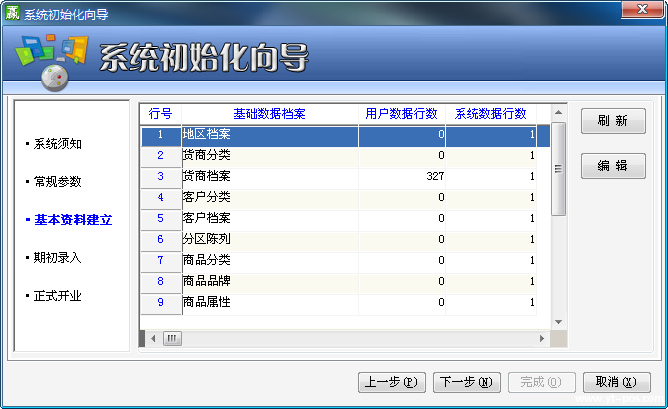Screen dimensions: 668x409
Task: Click row number 4 header cell
Action: point(161,199)
